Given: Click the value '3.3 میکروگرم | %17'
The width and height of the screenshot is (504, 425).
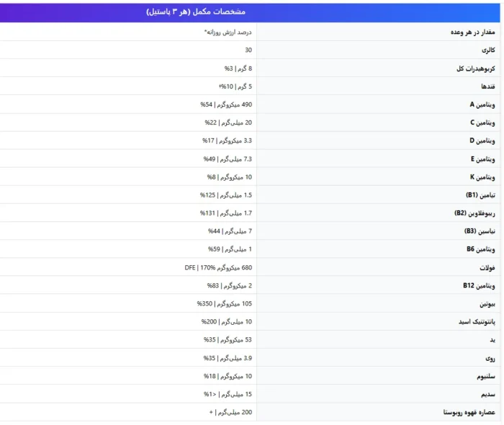Looking at the screenshot, I should click(228, 140).
